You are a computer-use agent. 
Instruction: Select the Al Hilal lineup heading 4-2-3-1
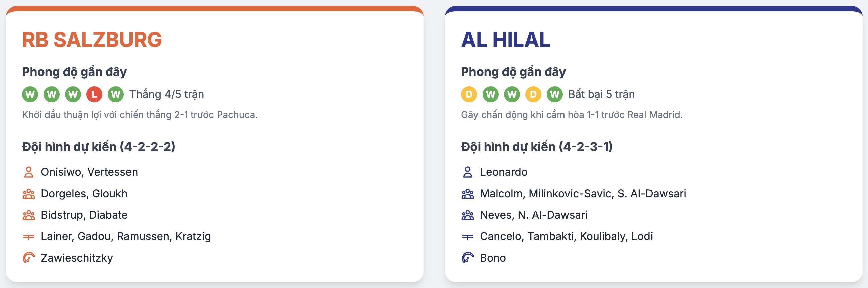pos(537,147)
